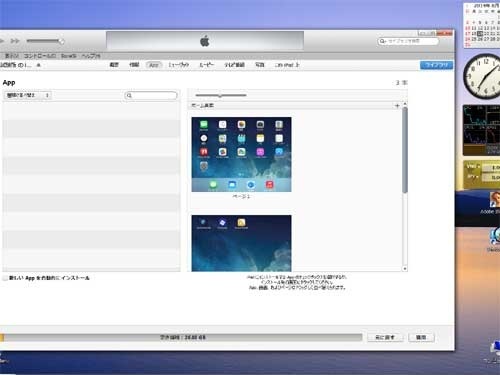Click the App list search field
500x375 pixels.
click(x=151, y=95)
